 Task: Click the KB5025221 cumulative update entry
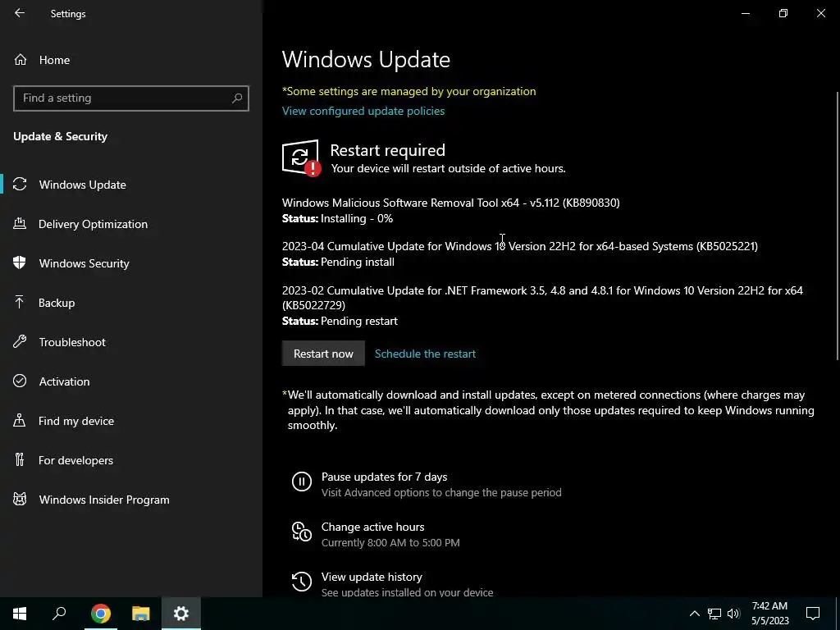click(519, 246)
